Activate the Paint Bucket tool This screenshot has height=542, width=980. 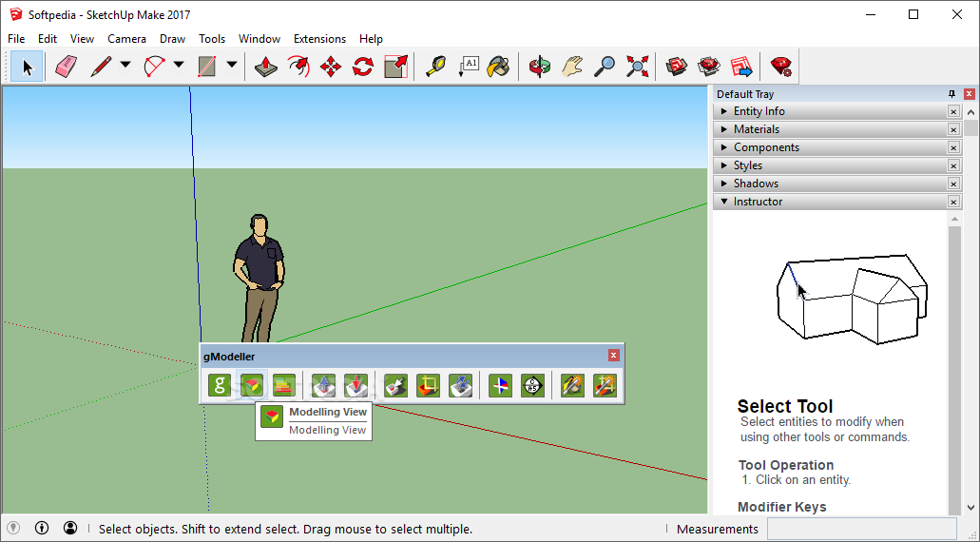(499, 67)
